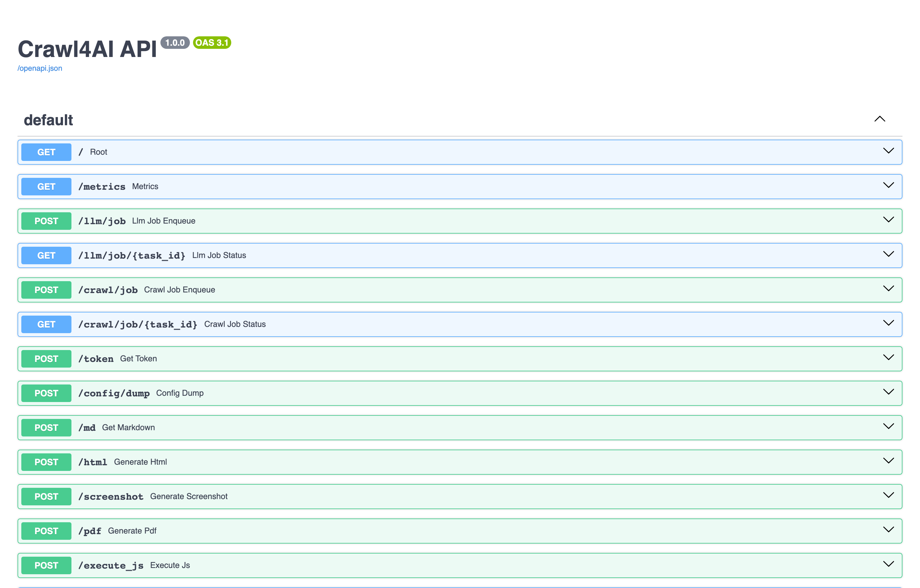Select the /execute_js path text
The height and width of the screenshot is (588, 920).
tap(111, 565)
